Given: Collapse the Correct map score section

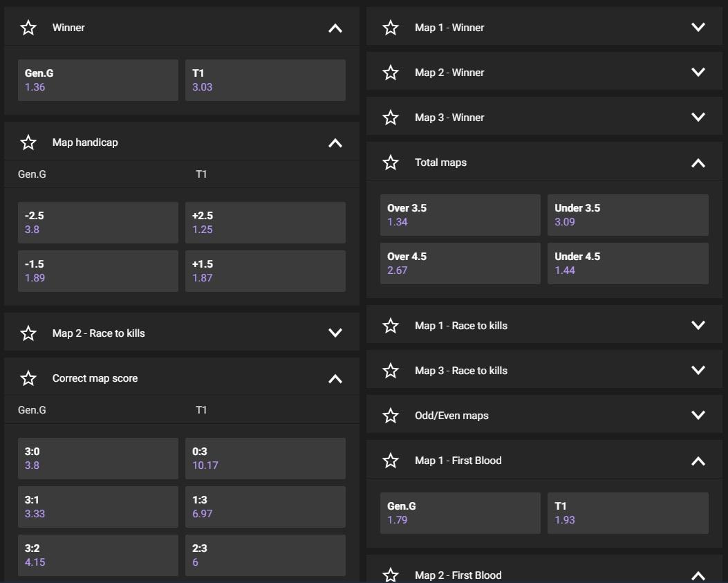Looking at the screenshot, I should (335, 378).
